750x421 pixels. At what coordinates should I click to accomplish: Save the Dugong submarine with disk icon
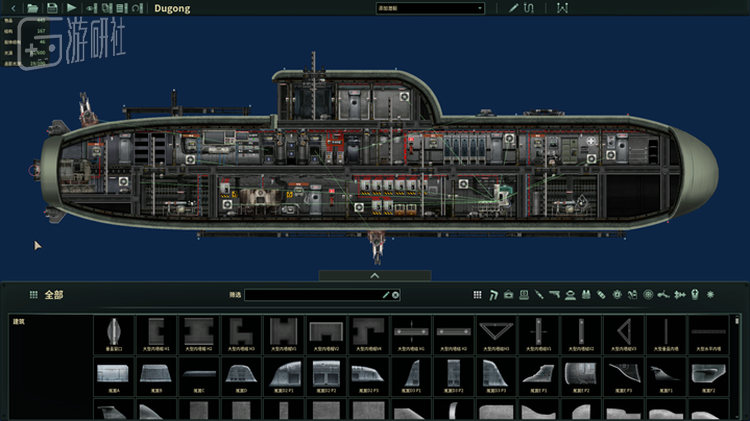(x=52, y=8)
